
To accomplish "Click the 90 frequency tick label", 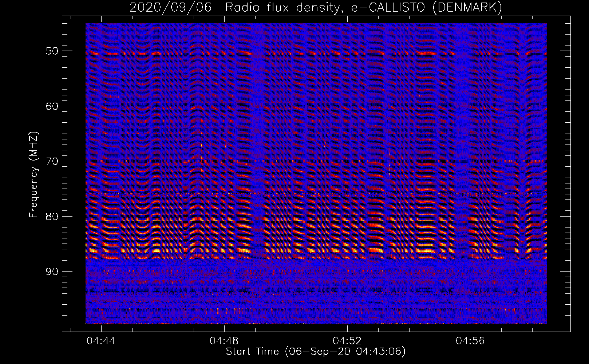I will [x=52, y=272].
